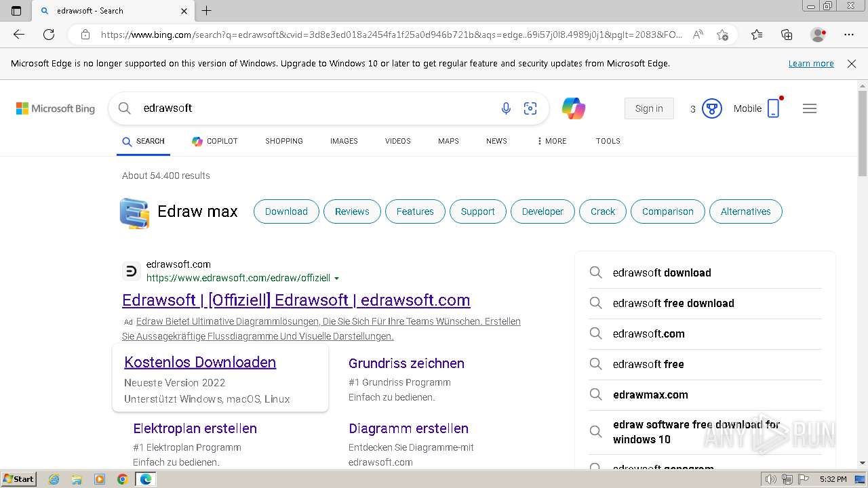Dismiss the Edge unsupported notification bar
Viewport: 868px width, 488px height.
852,64
